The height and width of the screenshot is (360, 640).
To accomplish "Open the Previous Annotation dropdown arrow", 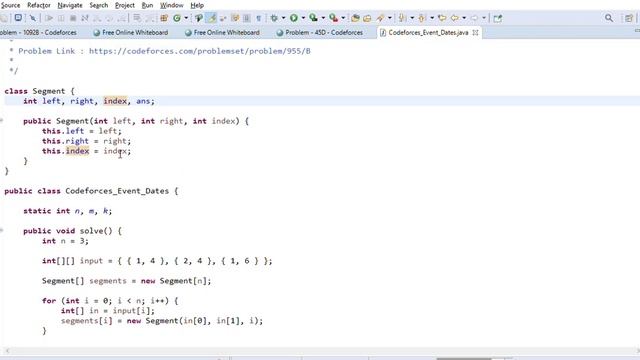I will click(x=431, y=18).
